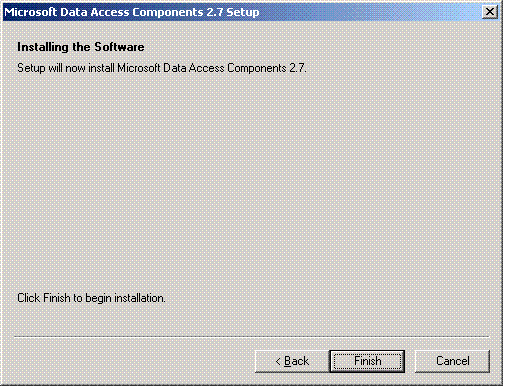The height and width of the screenshot is (388, 508).
Task: Return to the previous wizard page
Action: [x=292, y=361]
